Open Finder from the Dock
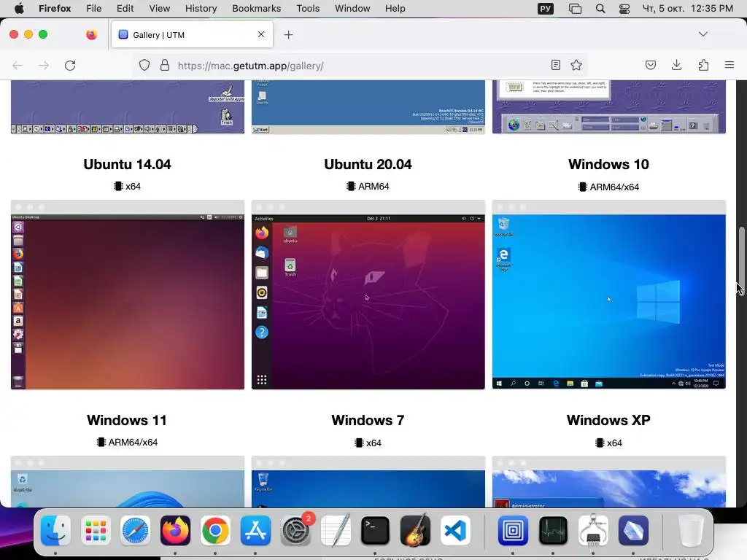The image size is (747, 560). pyautogui.click(x=55, y=530)
